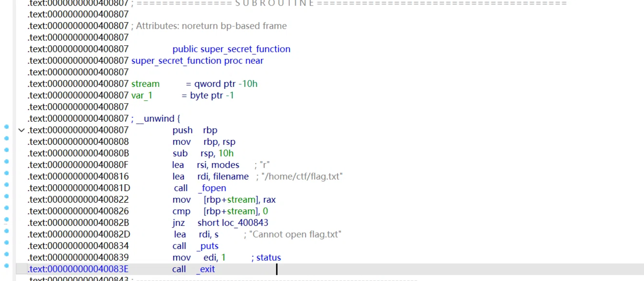Select the edi, 1 operand text
This screenshot has height=281, width=644.
215,258
